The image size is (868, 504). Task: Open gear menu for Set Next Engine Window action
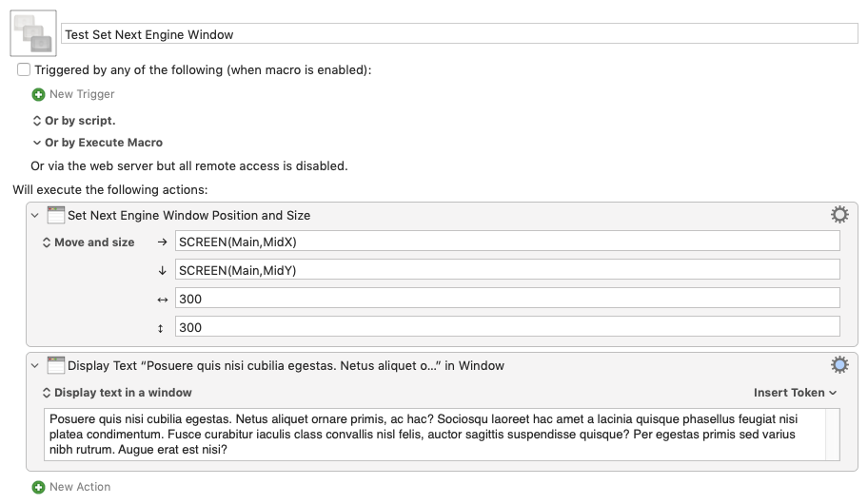[x=839, y=214]
